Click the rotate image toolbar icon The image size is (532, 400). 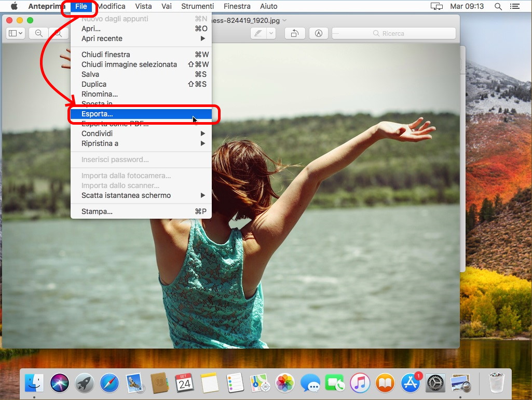click(x=295, y=33)
